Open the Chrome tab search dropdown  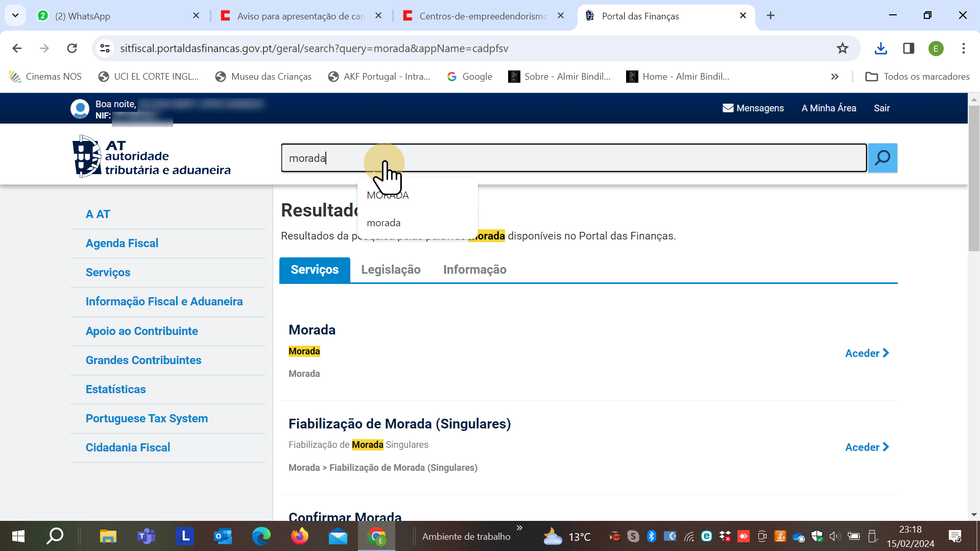click(x=15, y=15)
